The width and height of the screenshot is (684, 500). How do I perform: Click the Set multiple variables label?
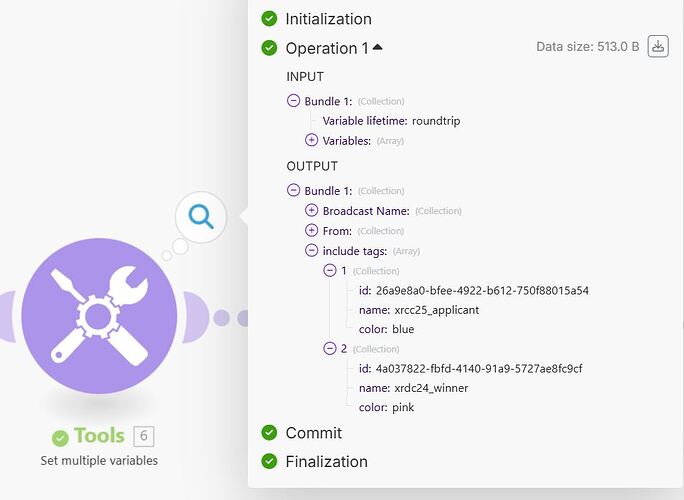99,461
